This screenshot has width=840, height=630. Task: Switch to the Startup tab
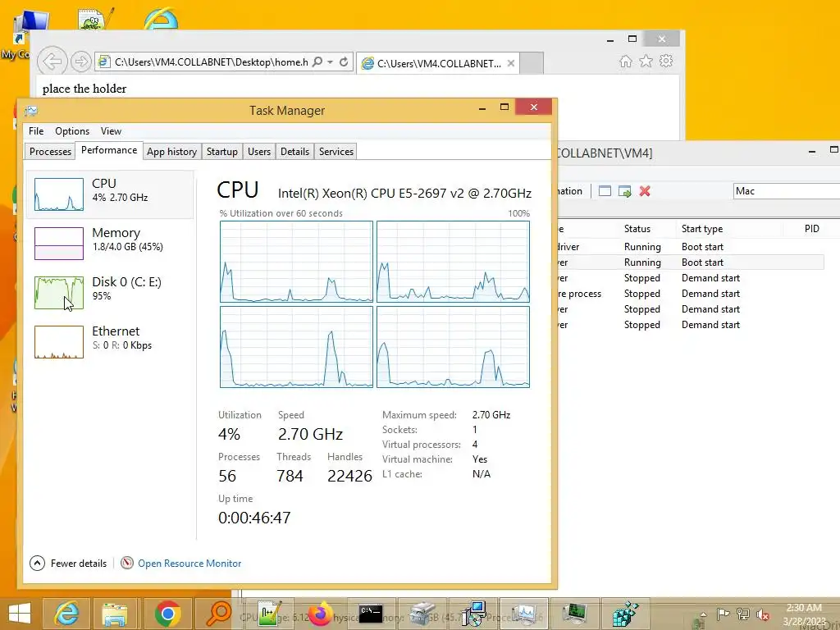pos(221,152)
